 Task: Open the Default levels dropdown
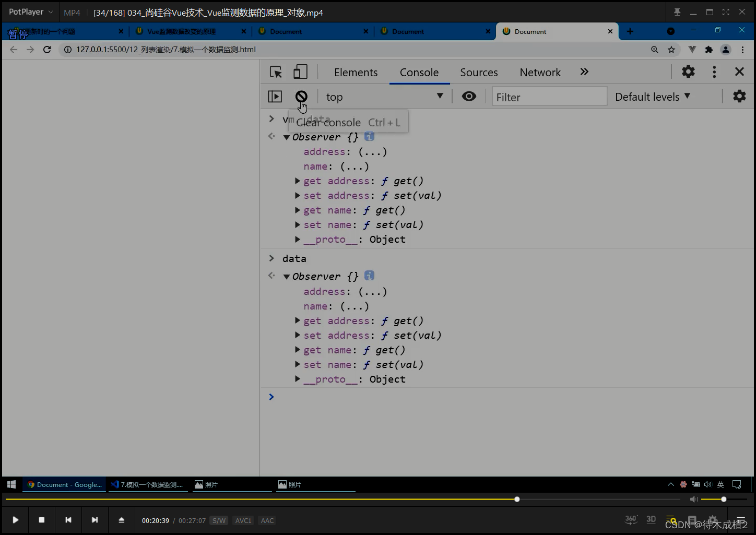653,97
